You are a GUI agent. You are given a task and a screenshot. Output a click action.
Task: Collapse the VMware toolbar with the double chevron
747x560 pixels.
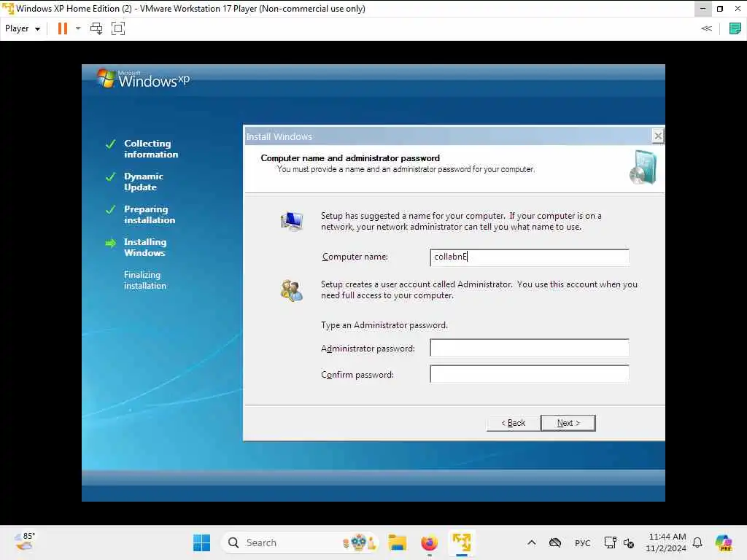pos(706,28)
